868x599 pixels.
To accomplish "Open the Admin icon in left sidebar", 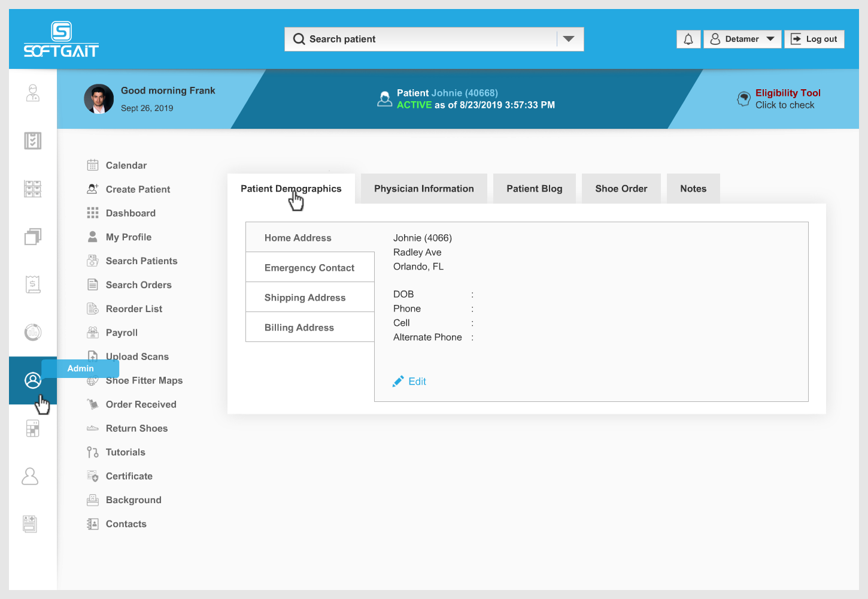I will click(x=33, y=380).
